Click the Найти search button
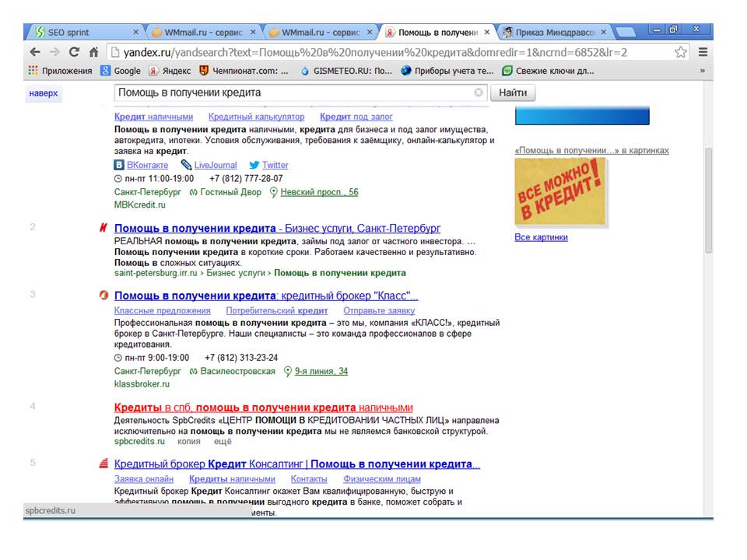The height and width of the screenshot is (560, 747). coord(513,93)
